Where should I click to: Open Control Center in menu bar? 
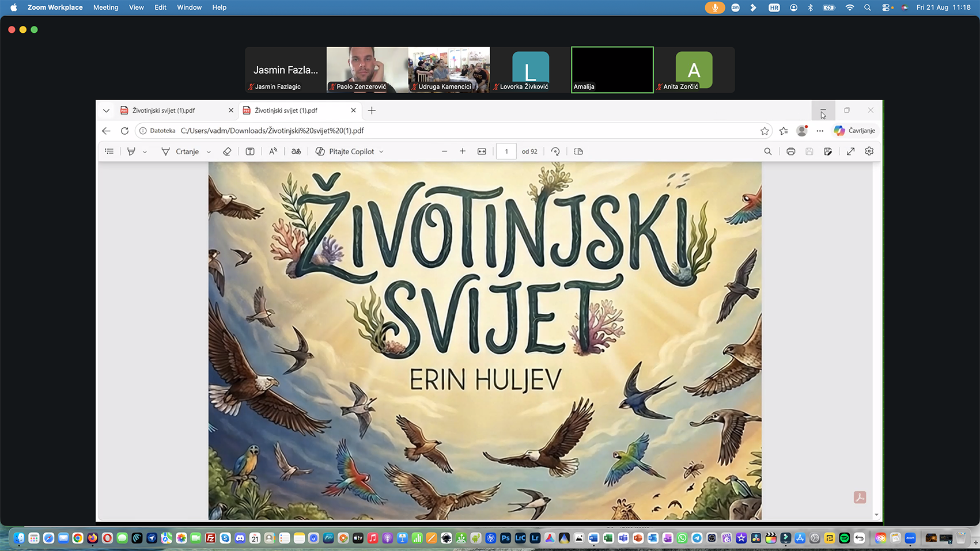click(887, 7)
